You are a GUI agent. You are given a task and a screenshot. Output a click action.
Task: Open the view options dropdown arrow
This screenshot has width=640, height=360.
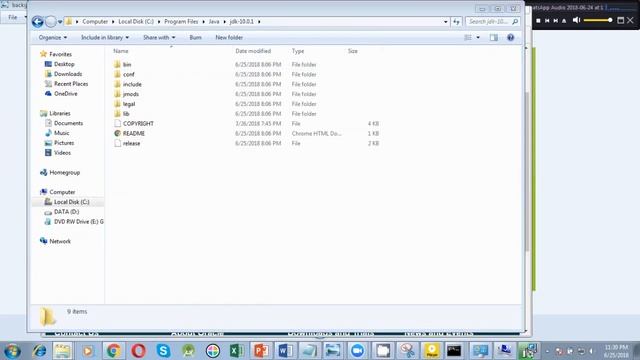coord(478,38)
